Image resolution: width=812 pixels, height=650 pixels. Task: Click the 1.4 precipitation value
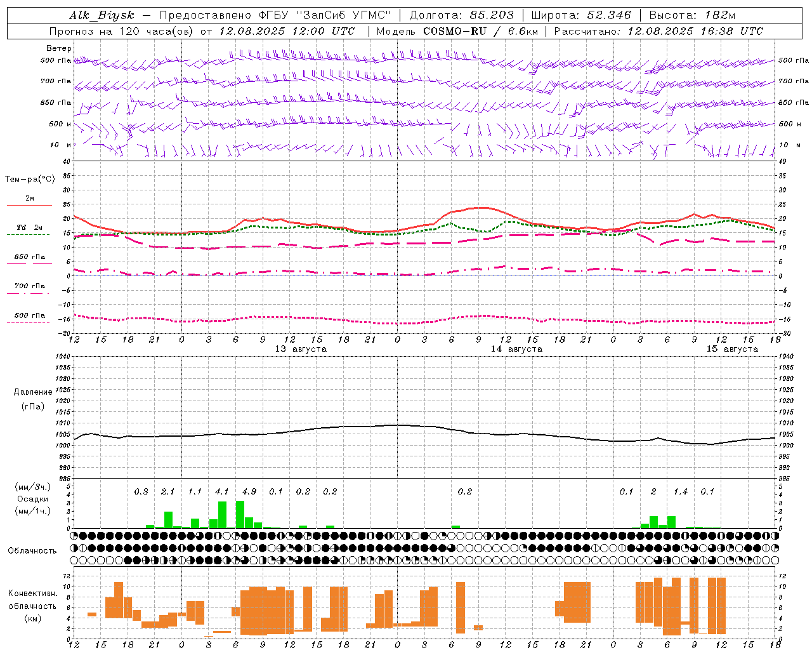681,491
